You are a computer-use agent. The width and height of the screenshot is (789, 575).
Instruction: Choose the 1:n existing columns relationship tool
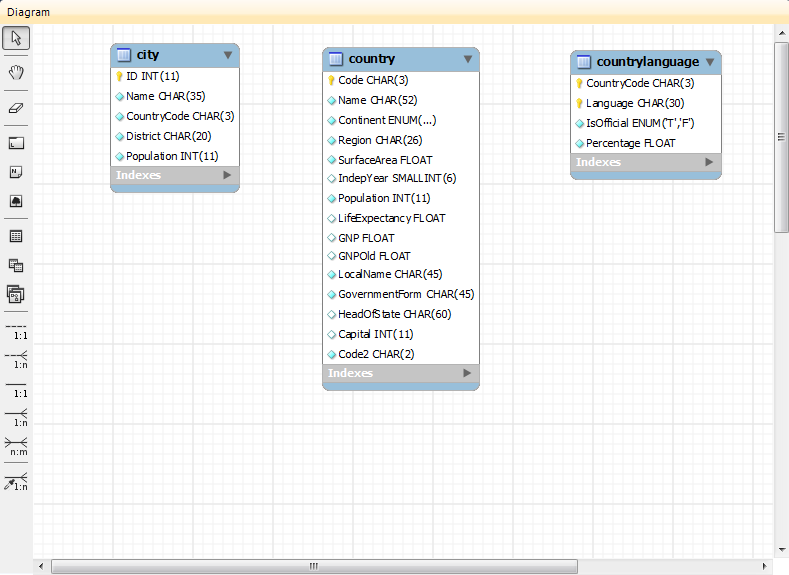(16, 483)
